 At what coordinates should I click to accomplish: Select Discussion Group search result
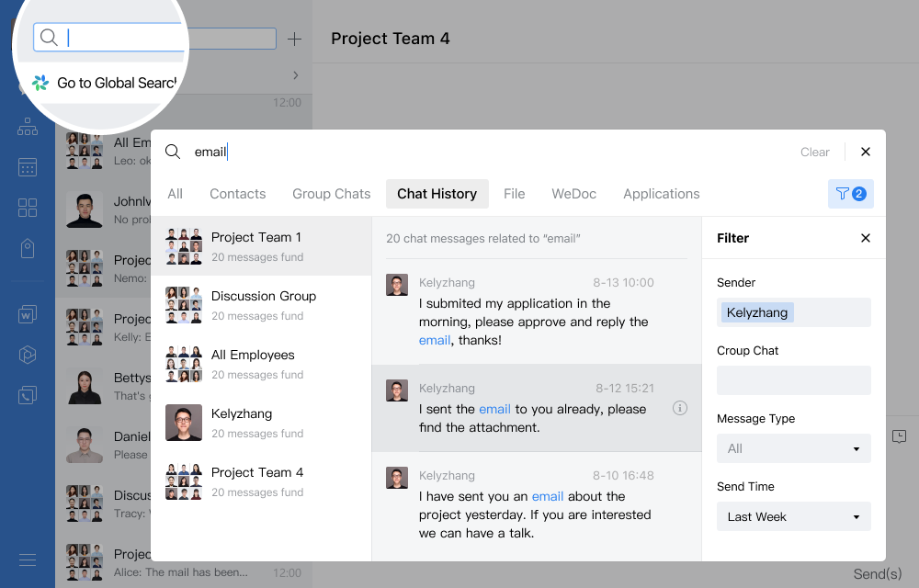pyautogui.click(x=261, y=305)
